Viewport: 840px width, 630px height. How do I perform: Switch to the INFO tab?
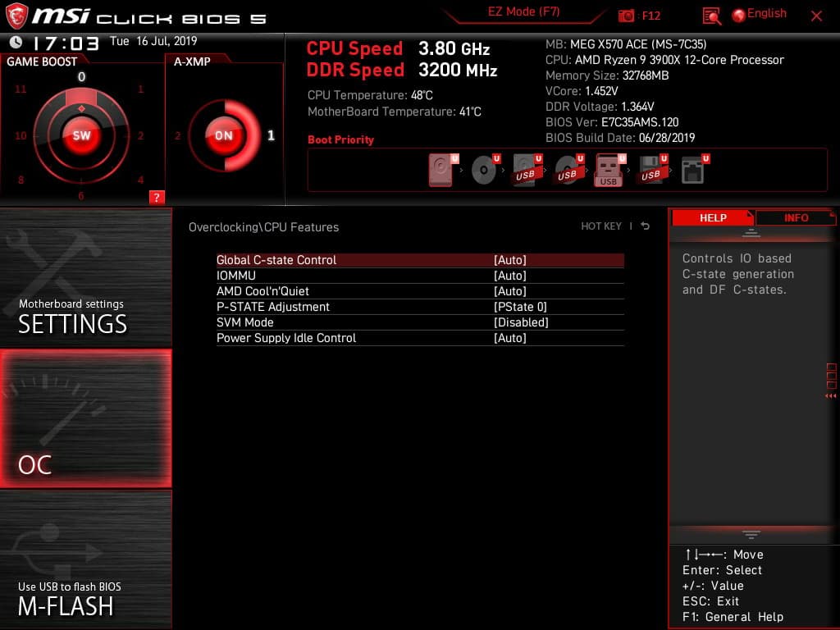[796, 217]
